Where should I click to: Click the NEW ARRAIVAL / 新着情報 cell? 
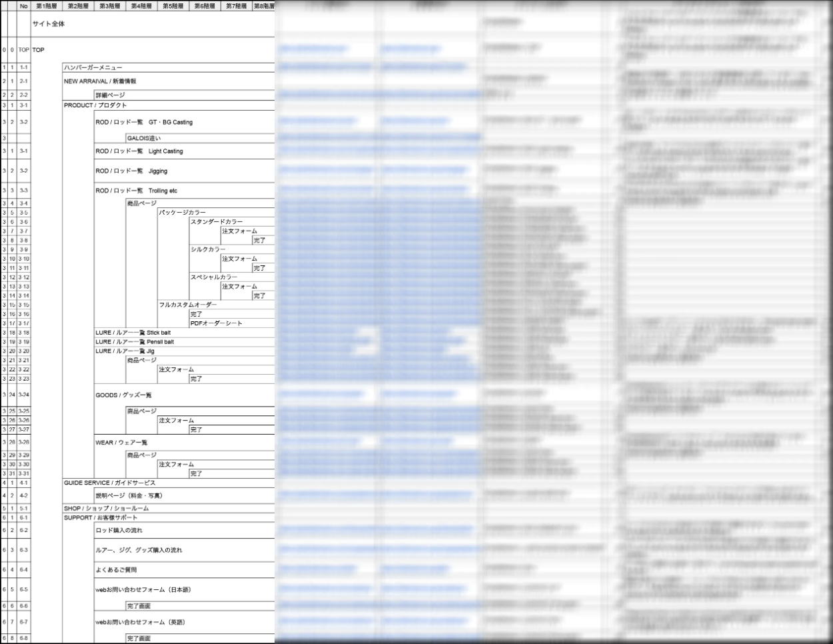169,81
